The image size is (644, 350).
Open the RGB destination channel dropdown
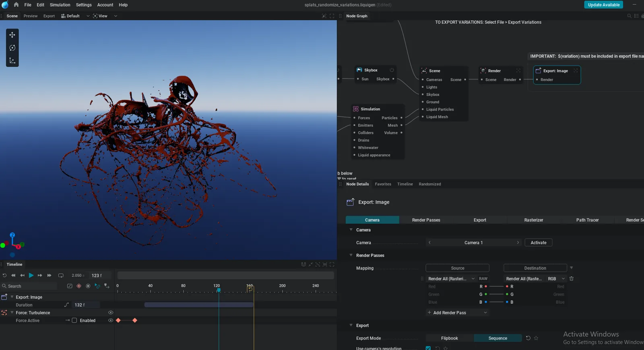pos(556,279)
